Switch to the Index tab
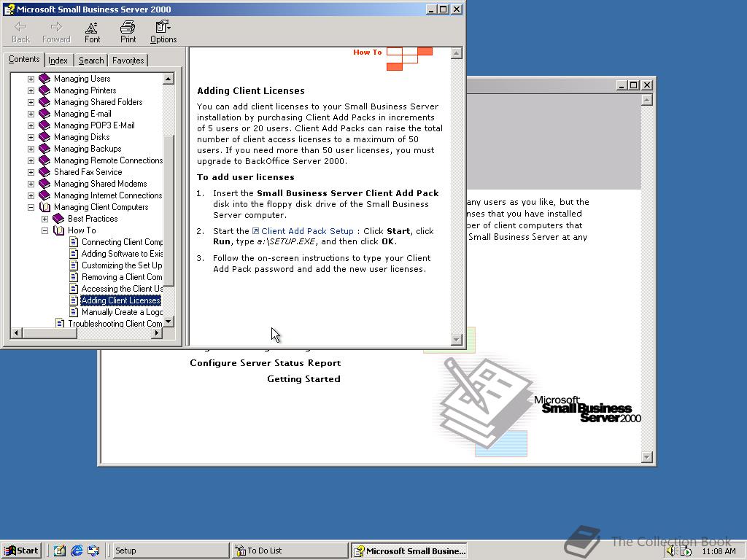The height and width of the screenshot is (560, 747). click(x=58, y=61)
